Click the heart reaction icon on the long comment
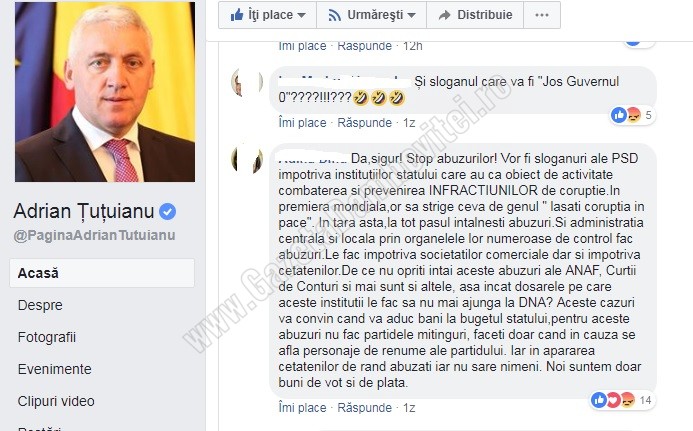693x431 pixels. [613, 400]
